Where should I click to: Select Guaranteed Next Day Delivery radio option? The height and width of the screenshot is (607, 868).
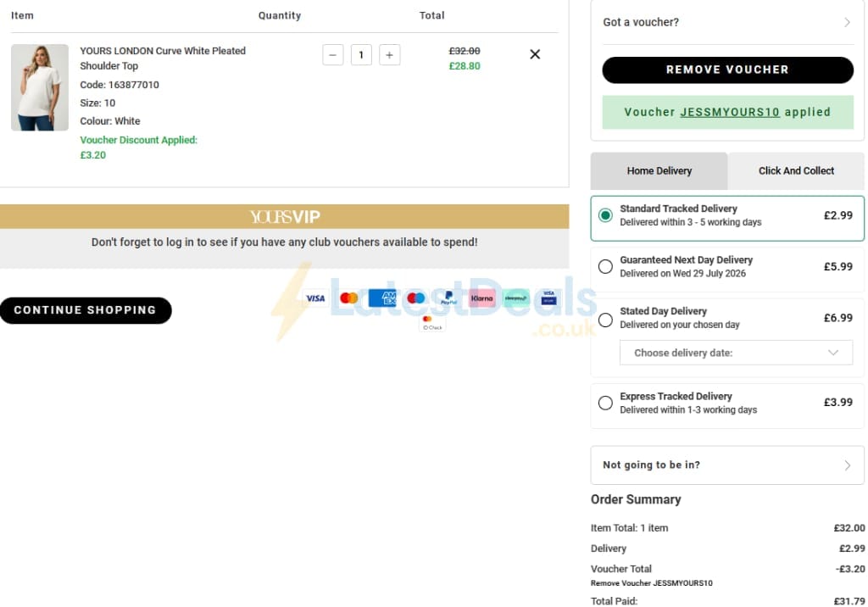pos(605,266)
